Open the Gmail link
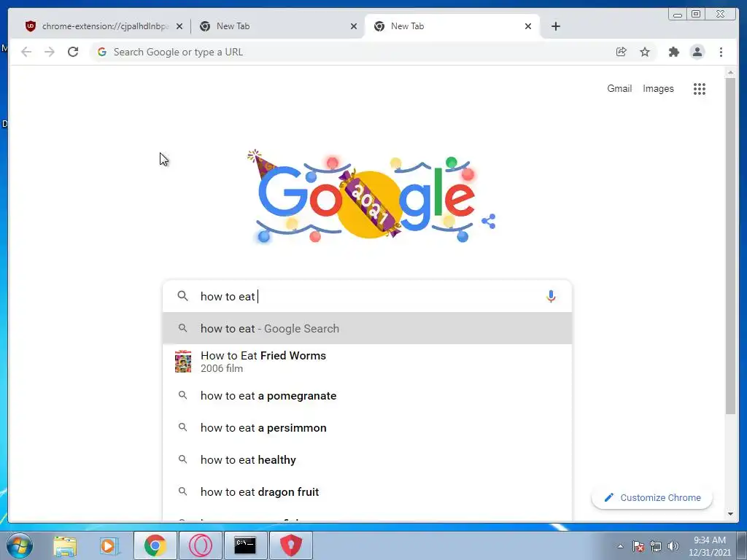Viewport: 747px width, 560px height. (619, 88)
